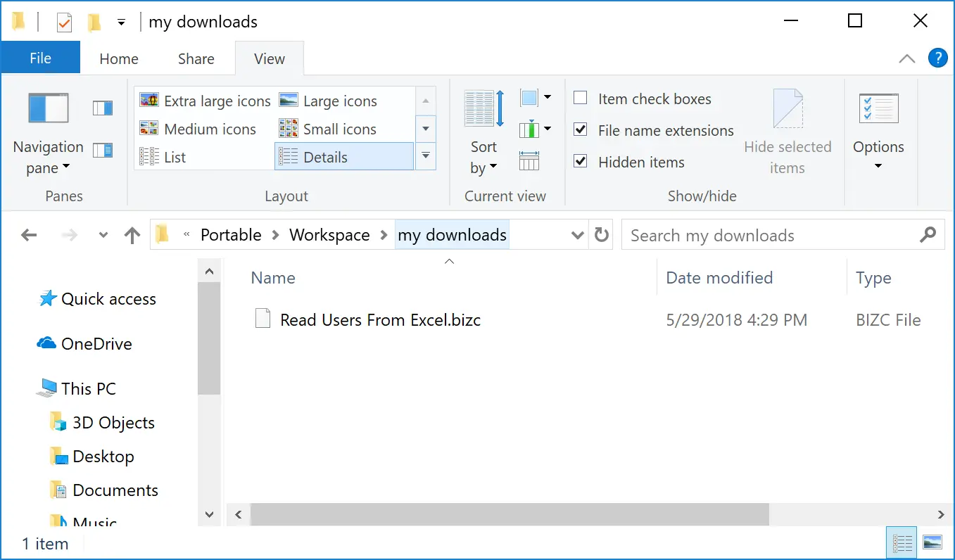
Task: Open the address bar history dropdown
Action: point(577,235)
